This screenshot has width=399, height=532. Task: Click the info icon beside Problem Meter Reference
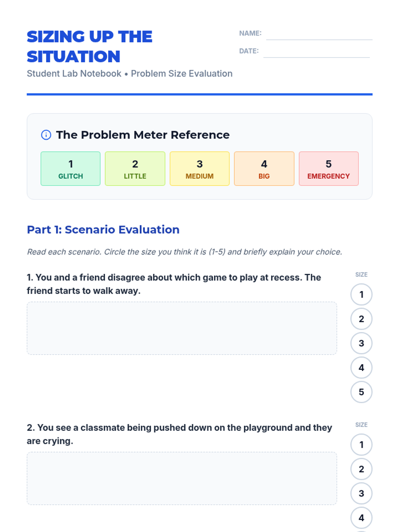coord(46,135)
